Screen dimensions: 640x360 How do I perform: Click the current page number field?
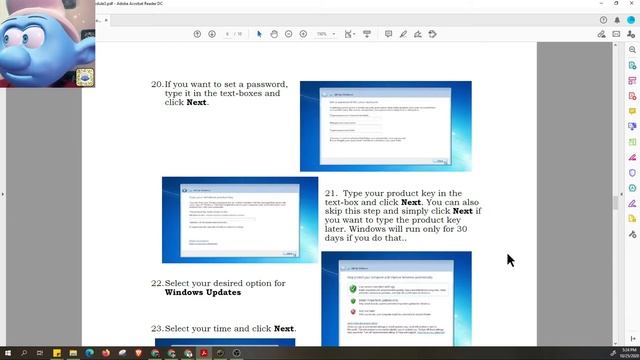227,34
